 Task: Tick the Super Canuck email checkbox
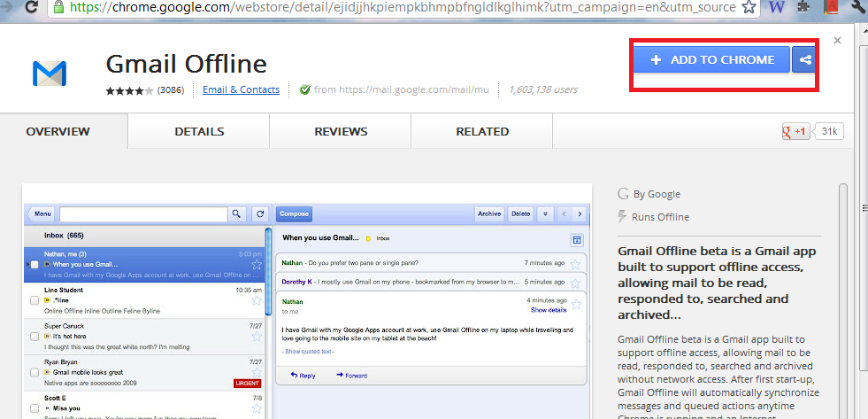[x=35, y=338]
